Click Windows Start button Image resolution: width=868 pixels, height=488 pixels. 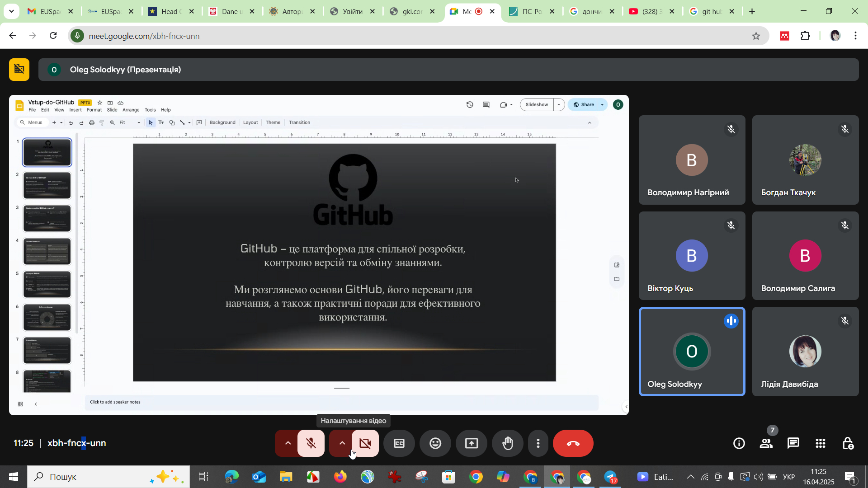(14, 477)
